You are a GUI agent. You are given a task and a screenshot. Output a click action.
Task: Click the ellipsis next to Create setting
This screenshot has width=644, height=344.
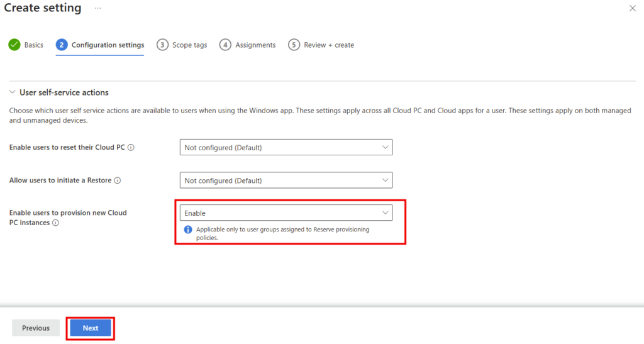click(x=97, y=8)
